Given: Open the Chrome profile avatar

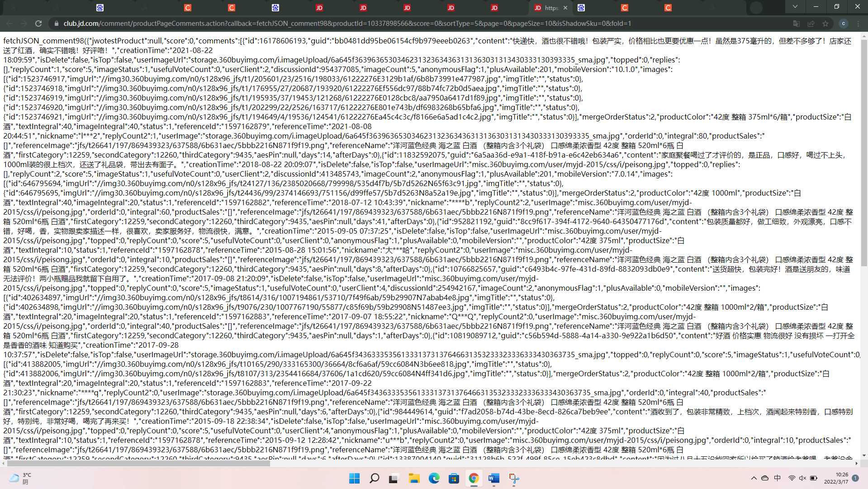Looking at the screenshot, I should tap(843, 24).
